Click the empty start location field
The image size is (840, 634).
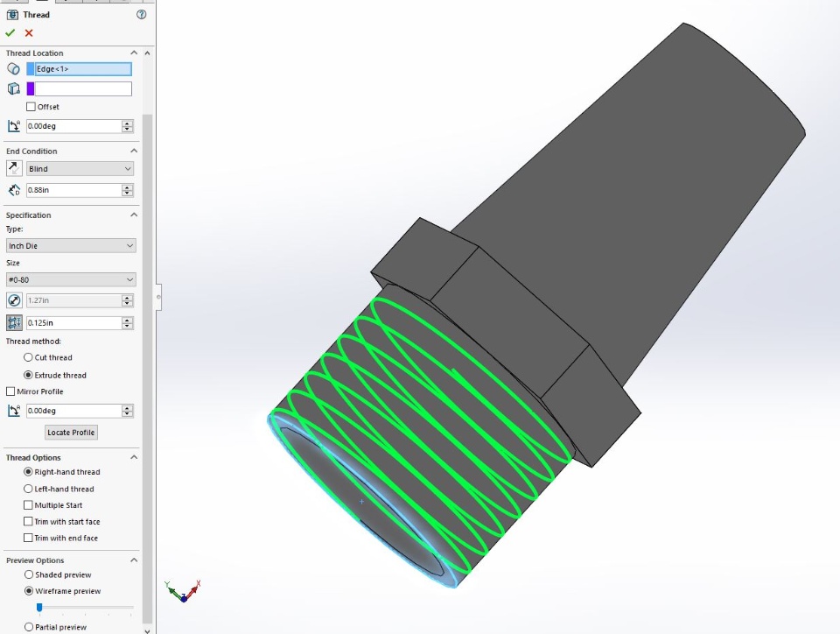83,89
